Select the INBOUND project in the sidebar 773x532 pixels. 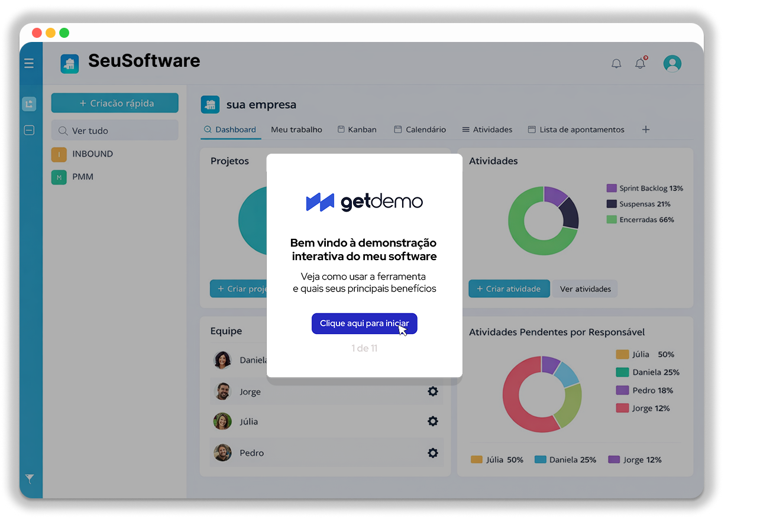pos(82,154)
